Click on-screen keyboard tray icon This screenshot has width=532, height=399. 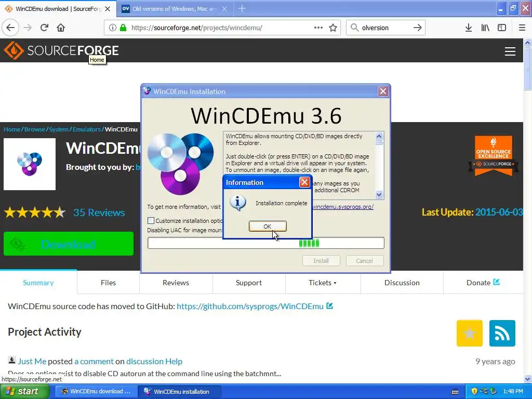point(455,392)
